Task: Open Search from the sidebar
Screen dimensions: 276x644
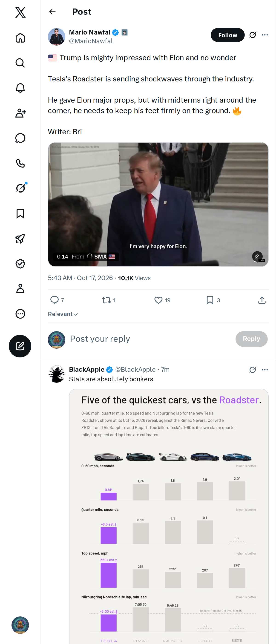Action: point(20,63)
